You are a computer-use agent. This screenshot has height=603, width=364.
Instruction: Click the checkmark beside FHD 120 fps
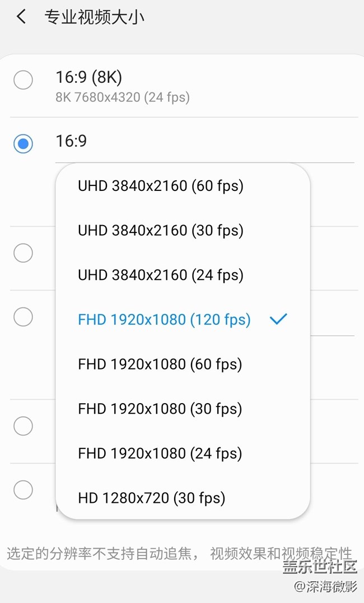click(x=278, y=319)
